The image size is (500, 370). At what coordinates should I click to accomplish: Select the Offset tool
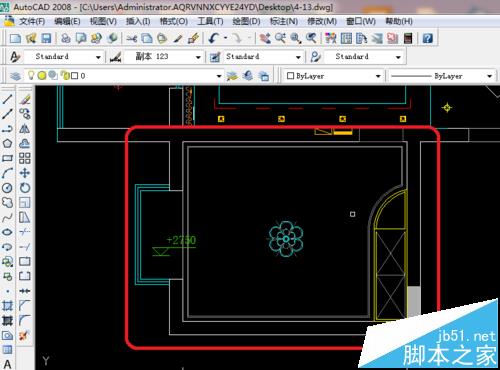25,143
